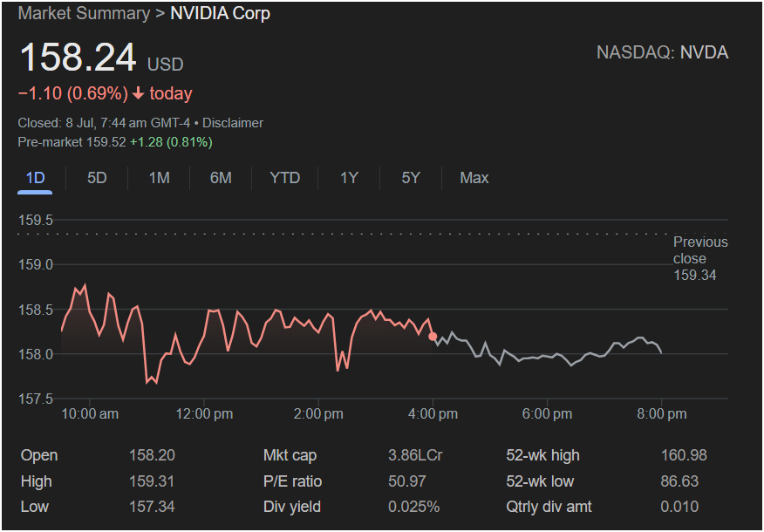Image resolution: width=764 pixels, height=532 pixels.
Task: Click the Div yield value 0.025%
Action: click(x=414, y=507)
